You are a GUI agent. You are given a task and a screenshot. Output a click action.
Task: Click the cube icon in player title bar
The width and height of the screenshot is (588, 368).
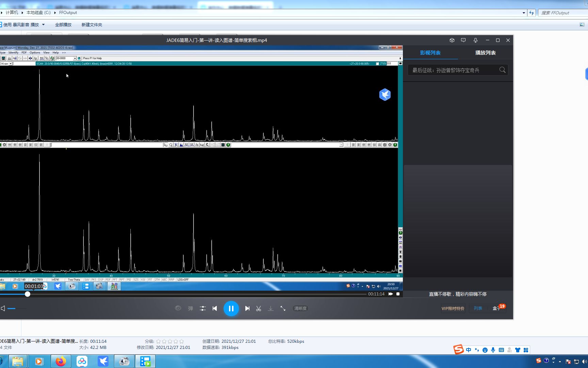pyautogui.click(x=452, y=40)
